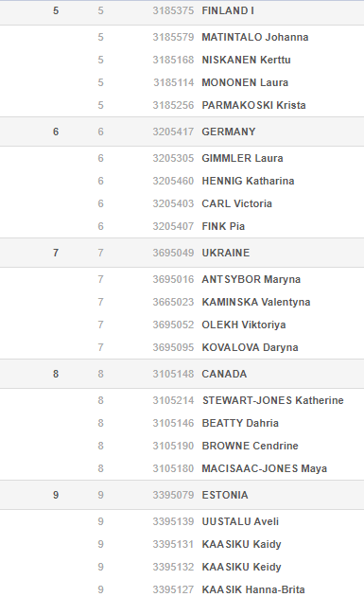
Task: Select KAASIKU Keidy's entry
Action: click(241, 567)
